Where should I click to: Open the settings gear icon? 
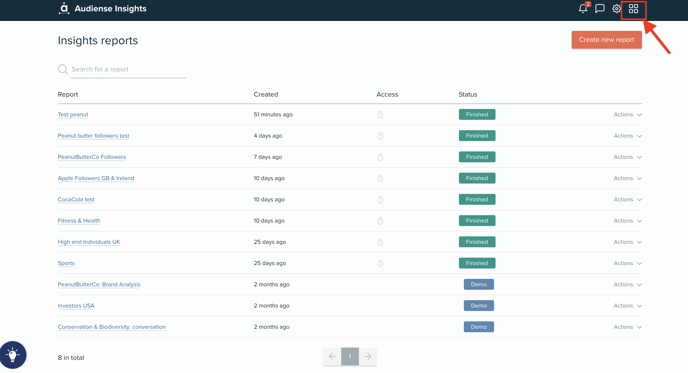coord(616,8)
